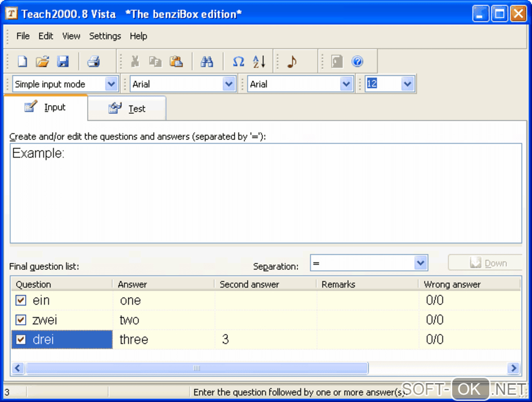Screen dimensions: 532x402
Task: Click the Down button
Action: [485, 263]
